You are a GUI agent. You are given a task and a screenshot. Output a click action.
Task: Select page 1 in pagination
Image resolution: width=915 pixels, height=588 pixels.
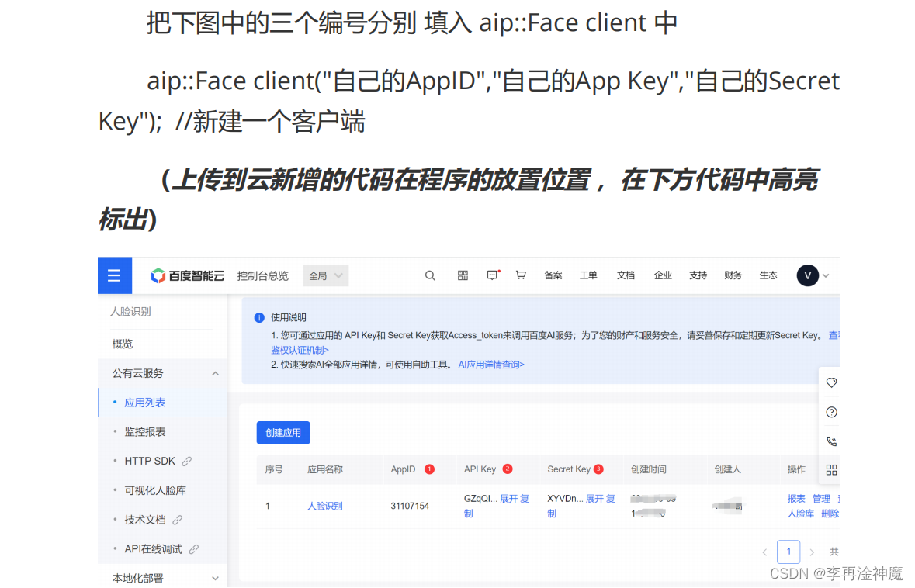point(788,552)
